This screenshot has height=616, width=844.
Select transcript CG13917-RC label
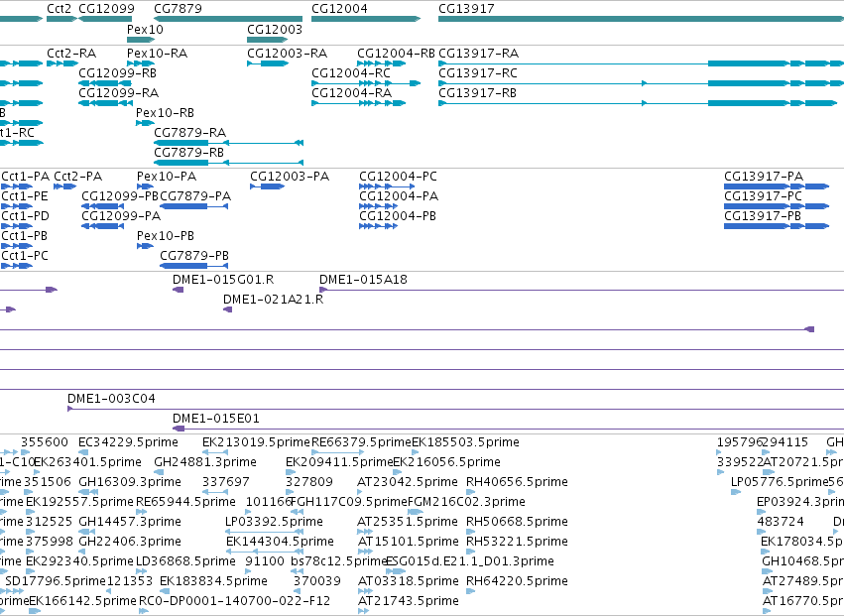(x=478, y=73)
